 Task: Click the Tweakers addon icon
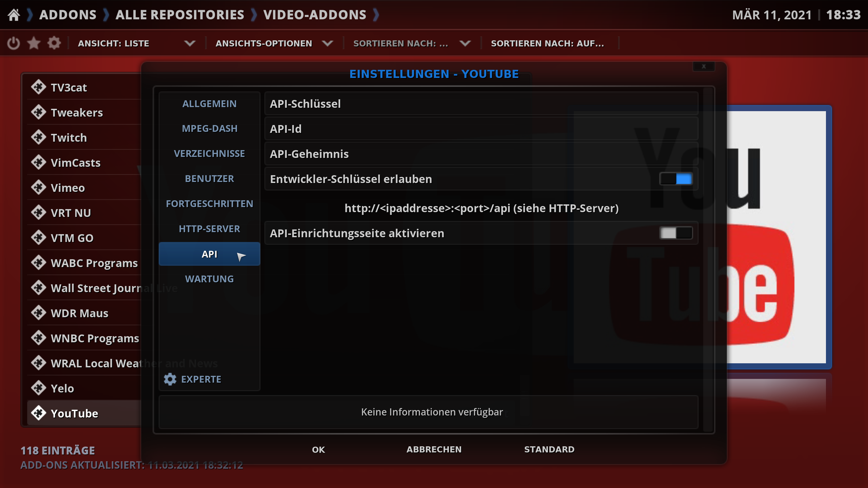39,112
